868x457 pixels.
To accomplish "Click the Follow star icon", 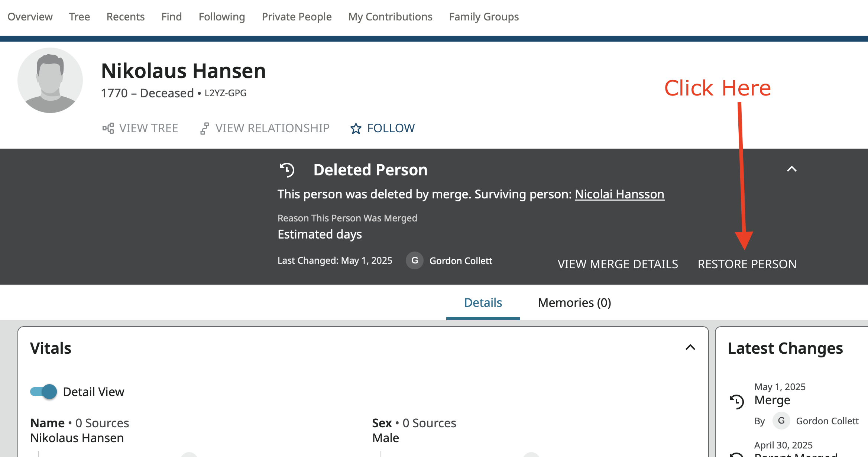I will 356,129.
